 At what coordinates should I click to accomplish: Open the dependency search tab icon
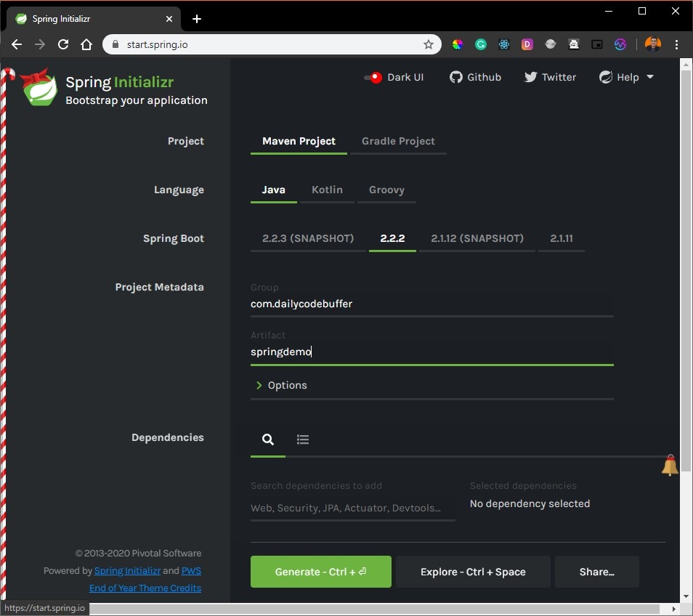pyautogui.click(x=268, y=439)
